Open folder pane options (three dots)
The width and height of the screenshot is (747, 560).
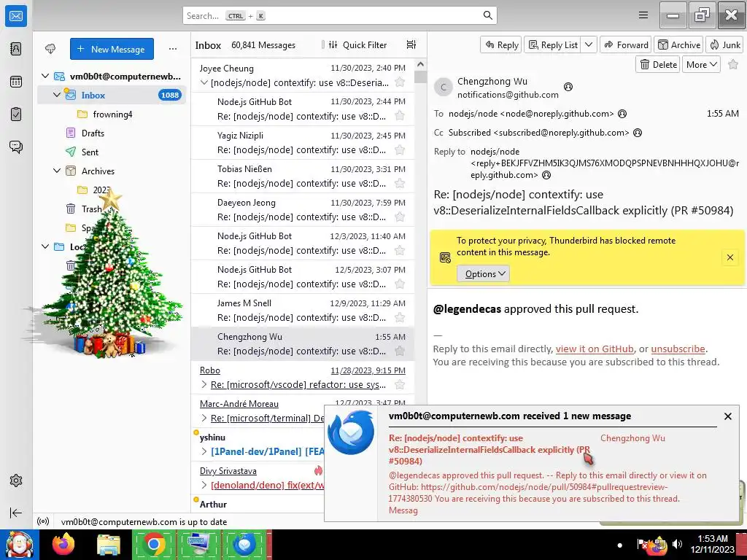point(173,49)
